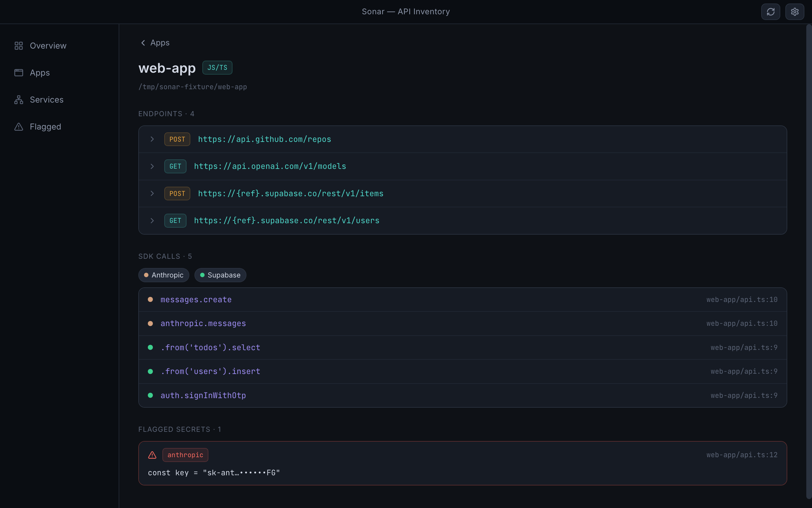This screenshot has height=508, width=812.
Task: Click file location of .from('todos').select row
Action: [x=744, y=347]
